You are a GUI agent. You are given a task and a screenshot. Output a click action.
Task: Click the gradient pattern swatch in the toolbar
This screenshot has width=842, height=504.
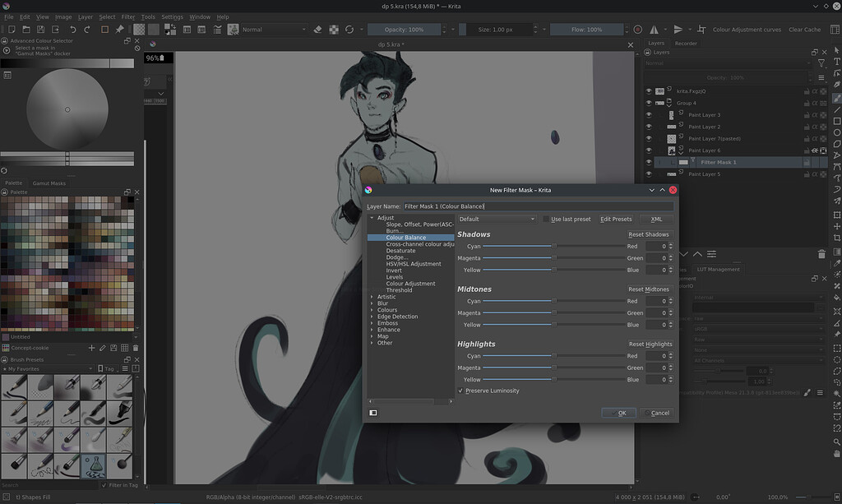(x=137, y=30)
